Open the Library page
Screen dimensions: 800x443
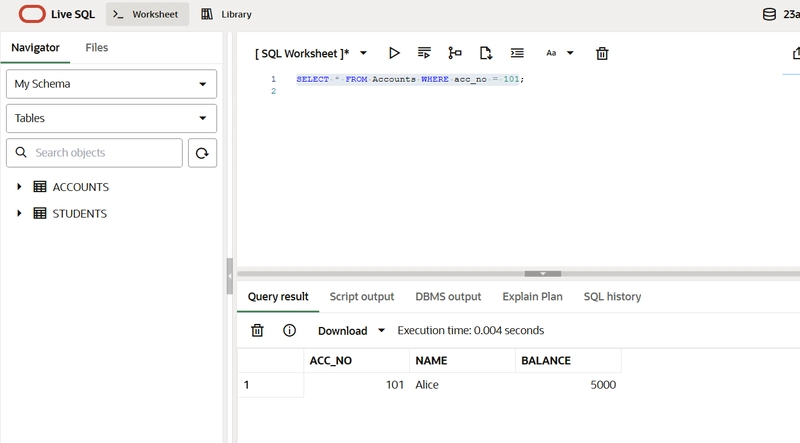(x=226, y=15)
